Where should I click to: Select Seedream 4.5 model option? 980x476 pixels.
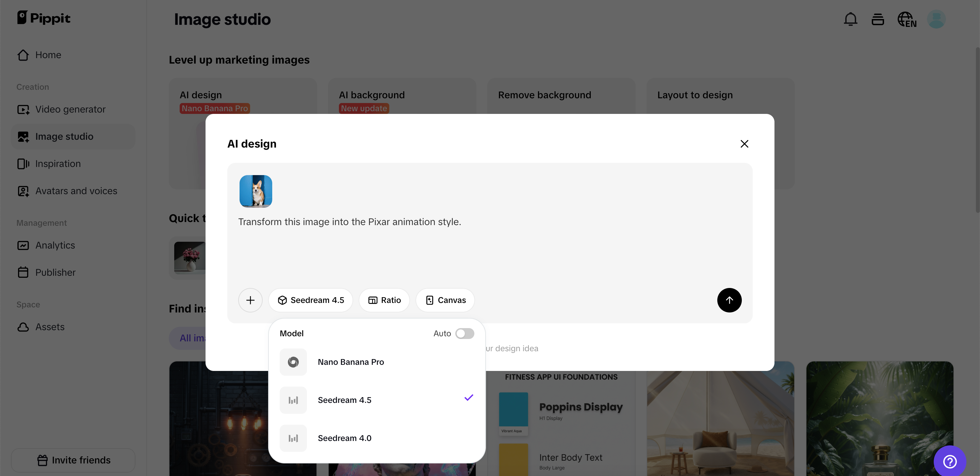[344, 400]
